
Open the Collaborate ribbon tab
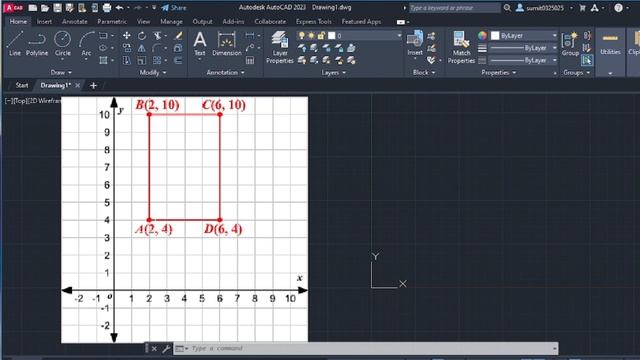click(x=270, y=22)
